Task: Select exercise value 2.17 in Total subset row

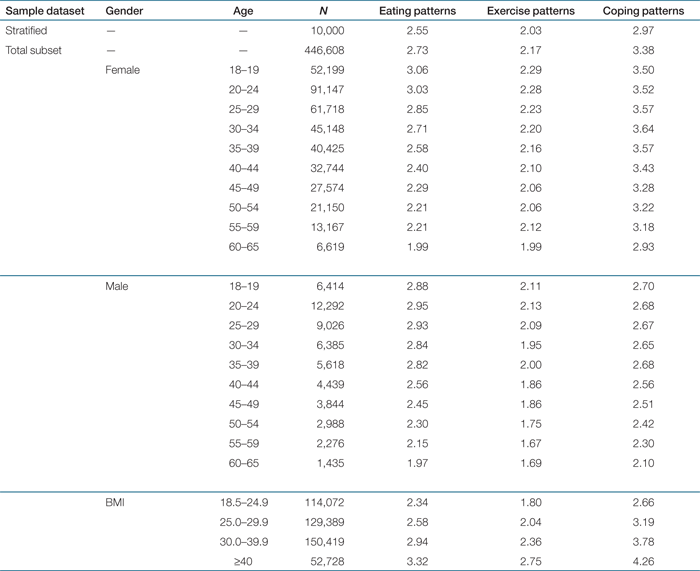Action: (x=531, y=50)
